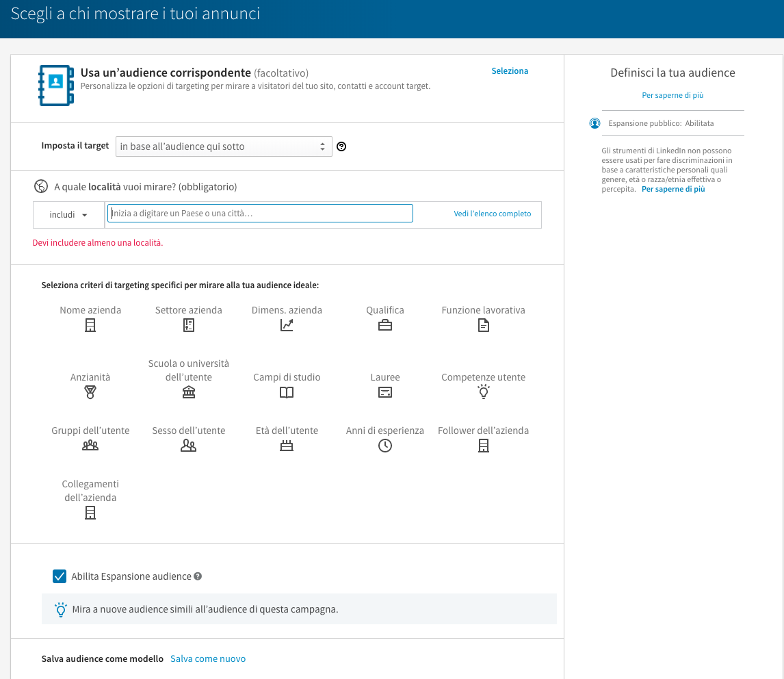Open the Funzione lavorativa document icon
The image size is (784, 679).
coord(484,325)
